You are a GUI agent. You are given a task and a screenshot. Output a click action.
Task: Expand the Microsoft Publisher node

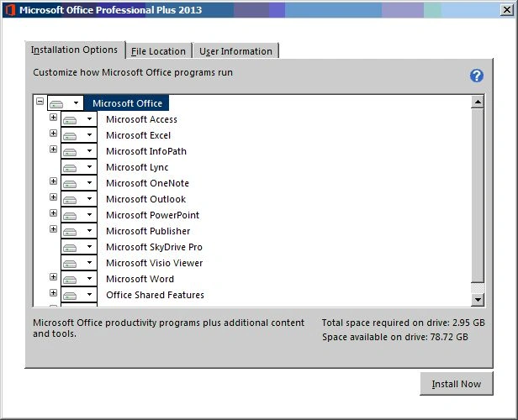(x=53, y=228)
